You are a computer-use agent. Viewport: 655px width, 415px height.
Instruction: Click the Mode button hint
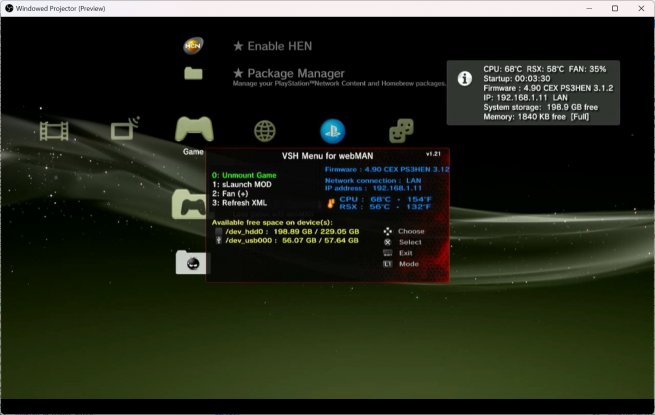(403, 264)
